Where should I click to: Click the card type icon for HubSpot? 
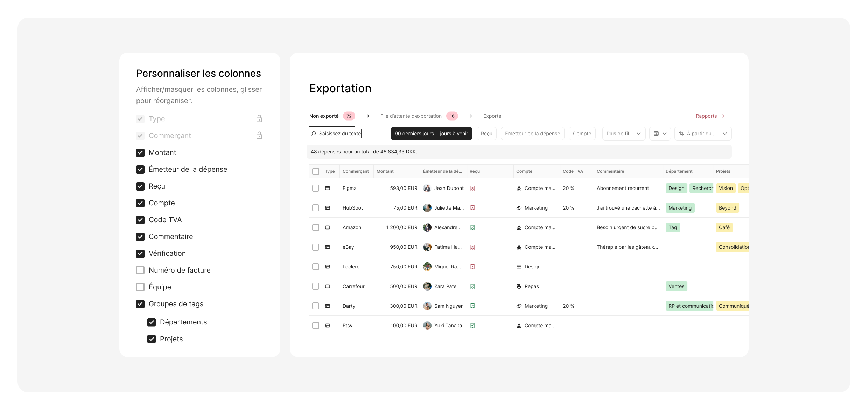click(x=328, y=208)
